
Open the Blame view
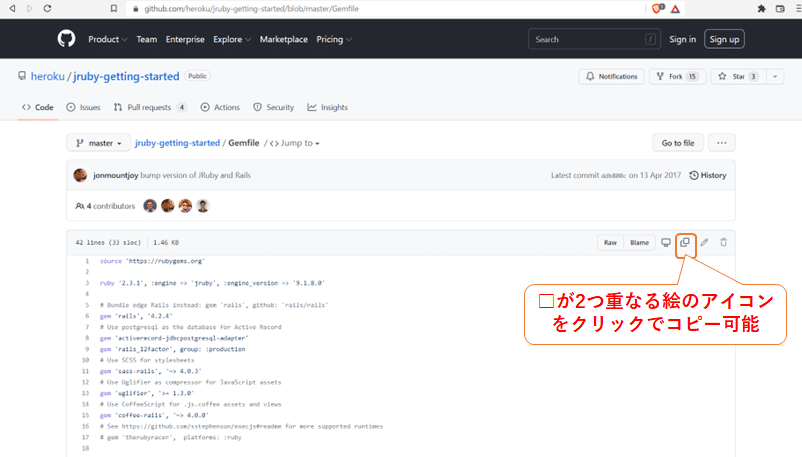coord(639,243)
